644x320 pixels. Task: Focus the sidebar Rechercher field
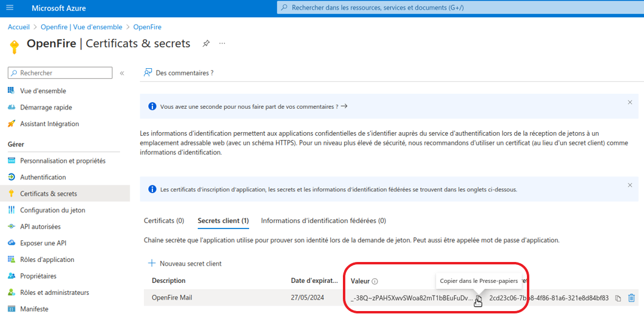point(60,73)
